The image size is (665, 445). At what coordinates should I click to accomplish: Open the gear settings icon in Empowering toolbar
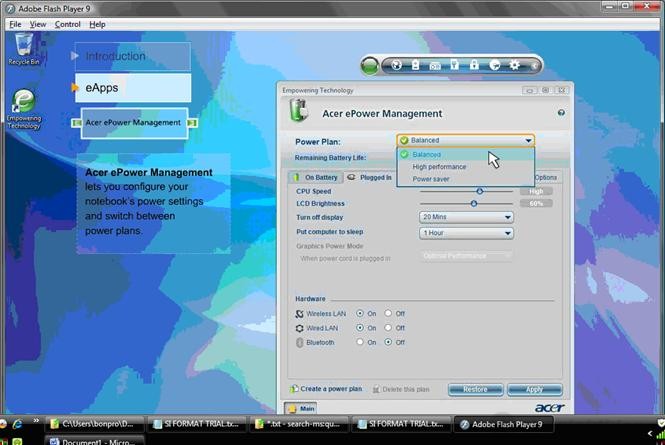[x=514, y=66]
